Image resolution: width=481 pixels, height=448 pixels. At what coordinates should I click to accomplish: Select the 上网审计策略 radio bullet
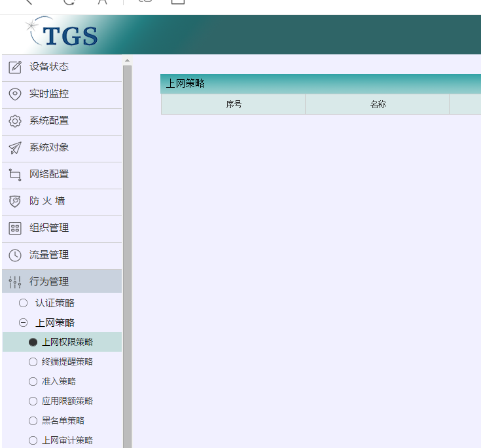(x=33, y=440)
